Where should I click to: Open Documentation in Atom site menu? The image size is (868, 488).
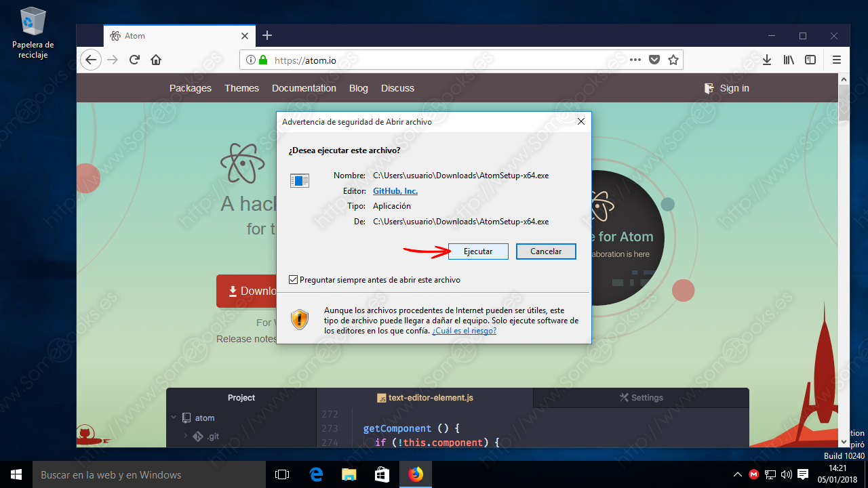click(x=304, y=88)
